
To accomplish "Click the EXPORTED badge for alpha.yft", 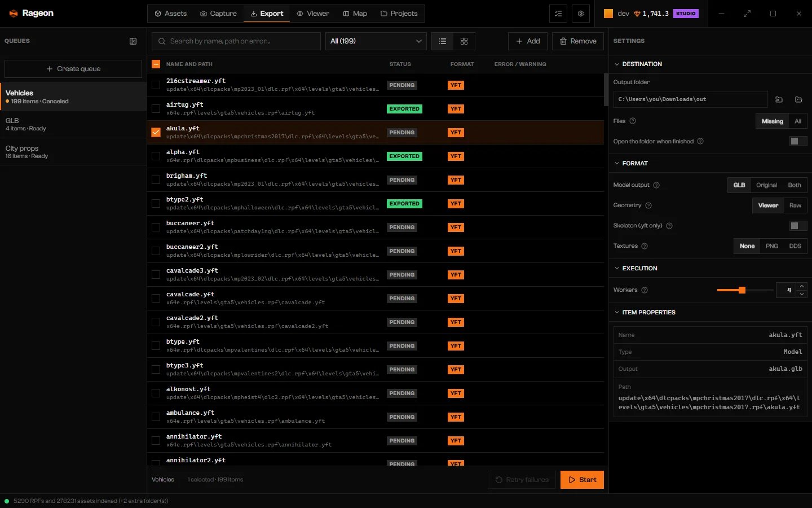I will [x=404, y=156].
